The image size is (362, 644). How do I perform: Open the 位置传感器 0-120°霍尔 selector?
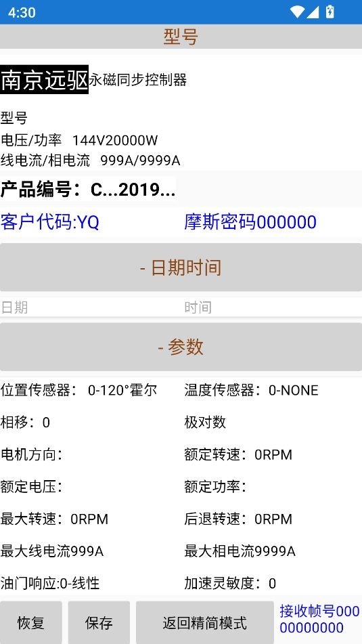point(78,390)
